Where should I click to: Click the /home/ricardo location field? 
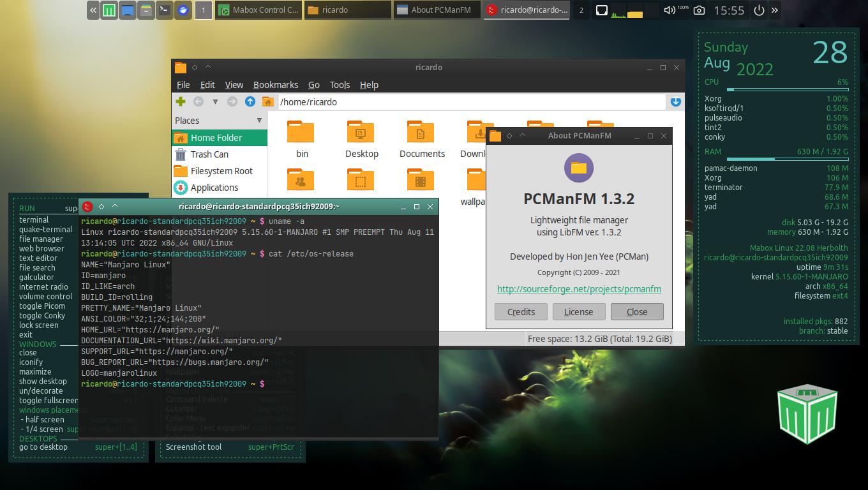[471, 101]
